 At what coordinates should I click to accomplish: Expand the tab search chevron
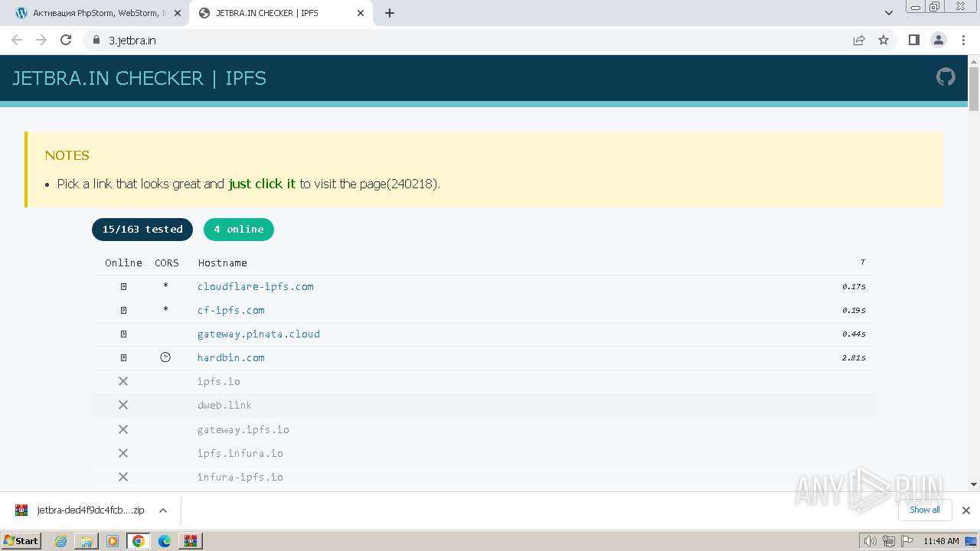tap(889, 13)
